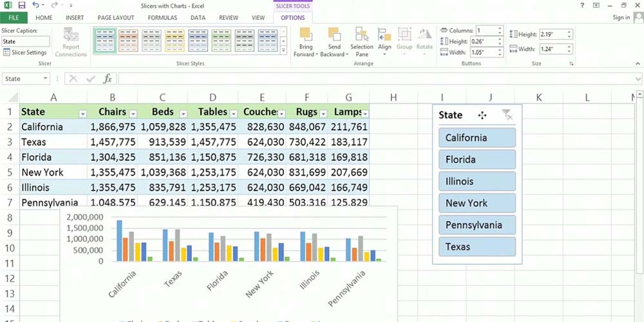Increase the slicer Size Height value
This screenshot has height=322, width=644.
click(569, 32)
